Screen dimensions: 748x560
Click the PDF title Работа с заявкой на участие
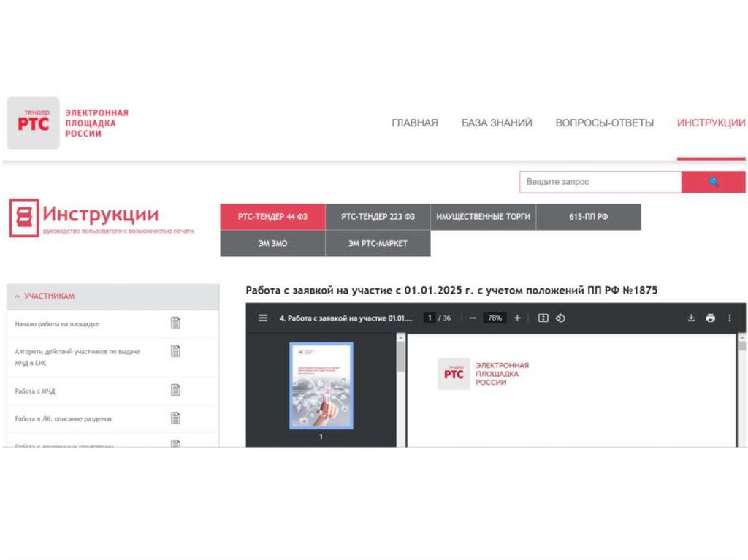tap(346, 318)
